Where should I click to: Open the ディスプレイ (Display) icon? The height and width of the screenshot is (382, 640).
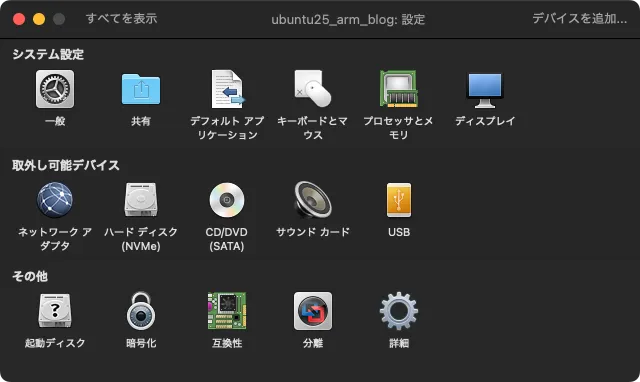pyautogui.click(x=485, y=90)
